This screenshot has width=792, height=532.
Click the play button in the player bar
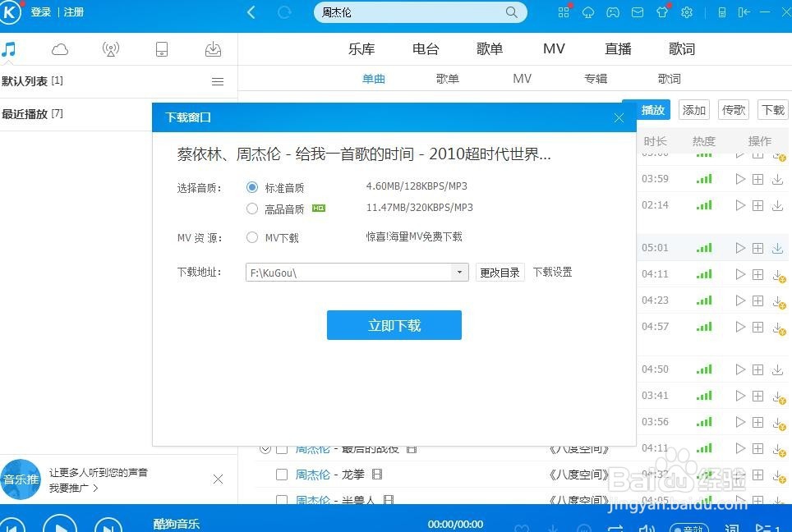tap(60, 525)
